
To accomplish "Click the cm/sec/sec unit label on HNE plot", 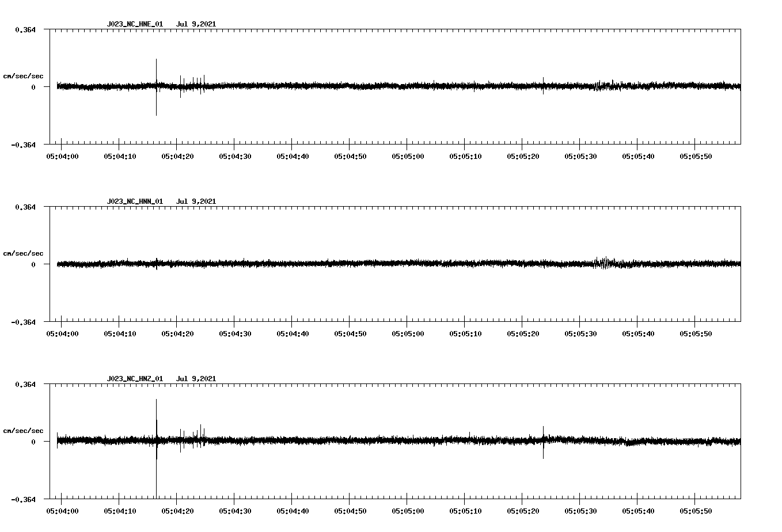I will pyautogui.click(x=23, y=76).
